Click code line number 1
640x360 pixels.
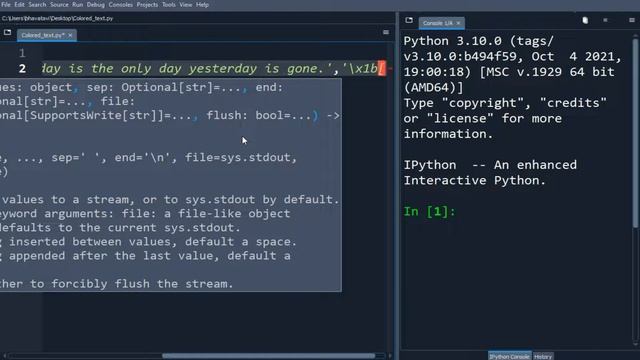(x=22, y=53)
